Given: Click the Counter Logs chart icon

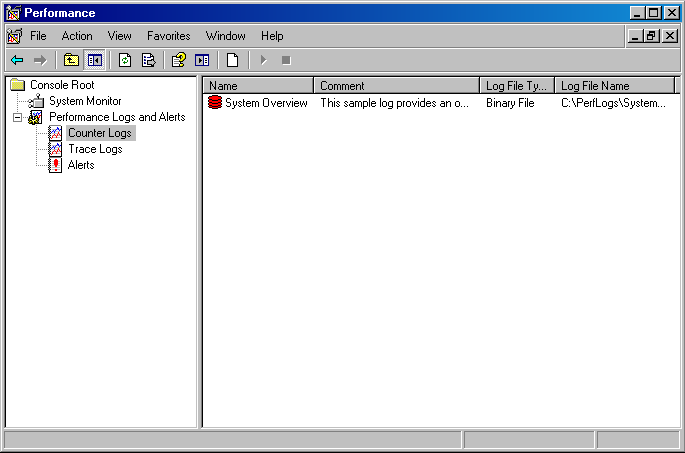Looking at the screenshot, I should 55,133.
